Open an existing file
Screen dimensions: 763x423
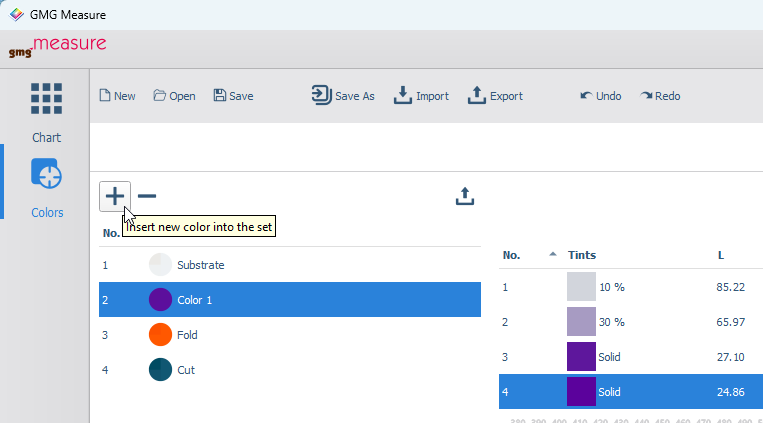174,96
